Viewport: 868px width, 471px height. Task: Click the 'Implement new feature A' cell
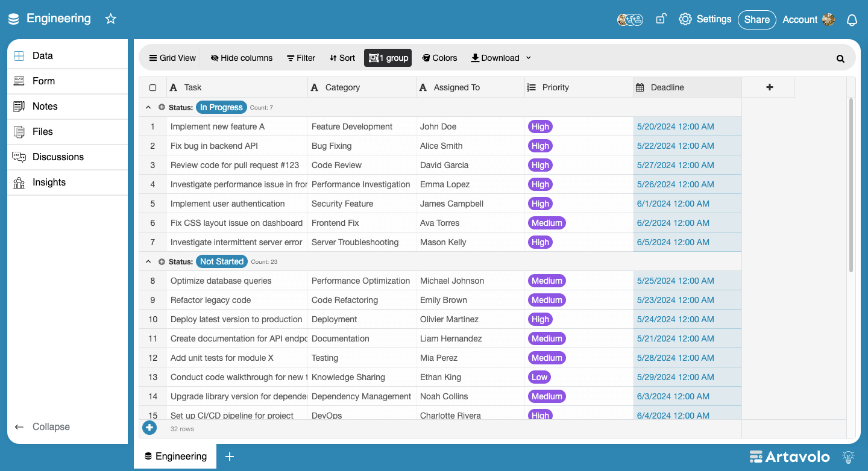237,126
